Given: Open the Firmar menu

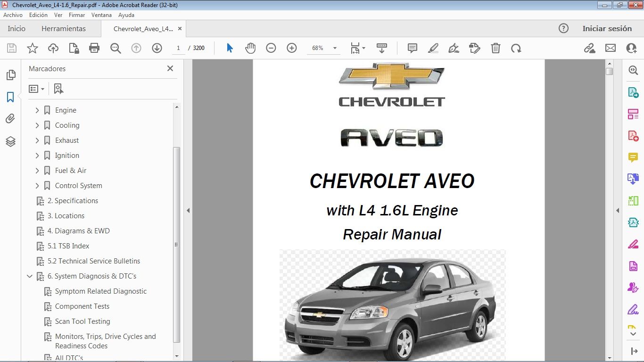Looking at the screenshot, I should pyautogui.click(x=77, y=15).
